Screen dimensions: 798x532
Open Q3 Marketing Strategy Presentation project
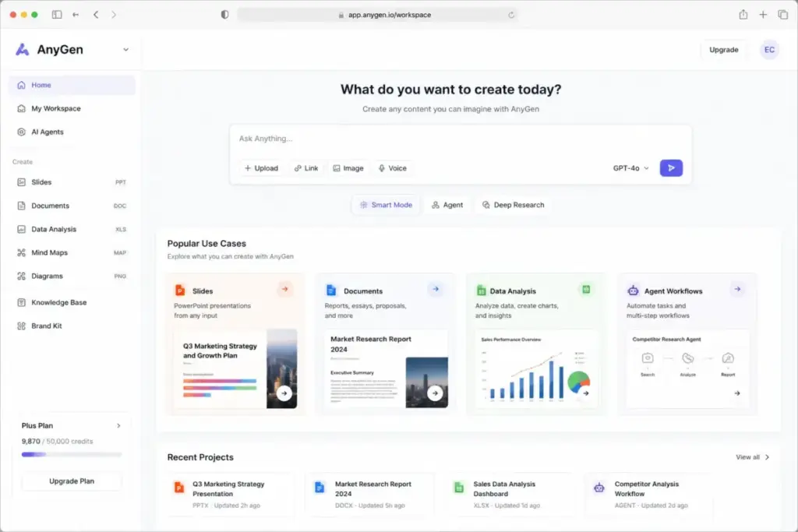click(231, 495)
